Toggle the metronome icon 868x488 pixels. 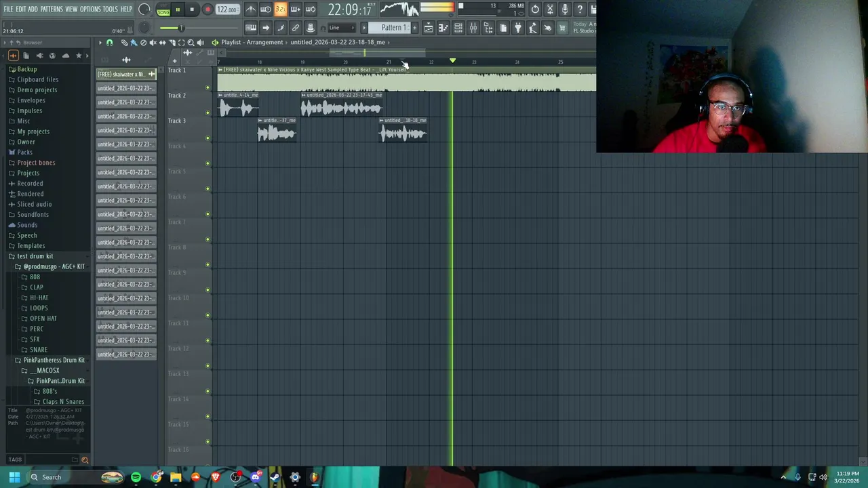[x=251, y=9]
